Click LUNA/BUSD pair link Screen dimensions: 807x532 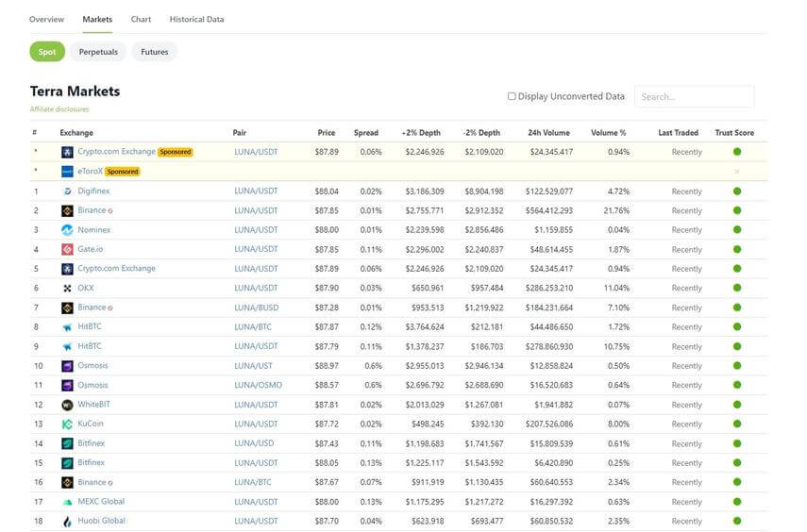click(x=257, y=308)
